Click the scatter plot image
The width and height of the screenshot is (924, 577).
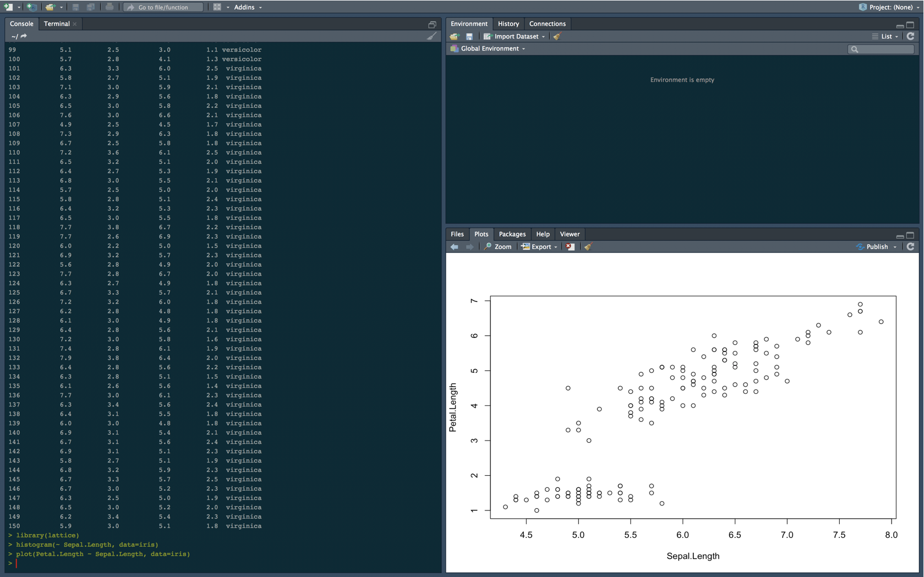pyautogui.click(x=682, y=413)
